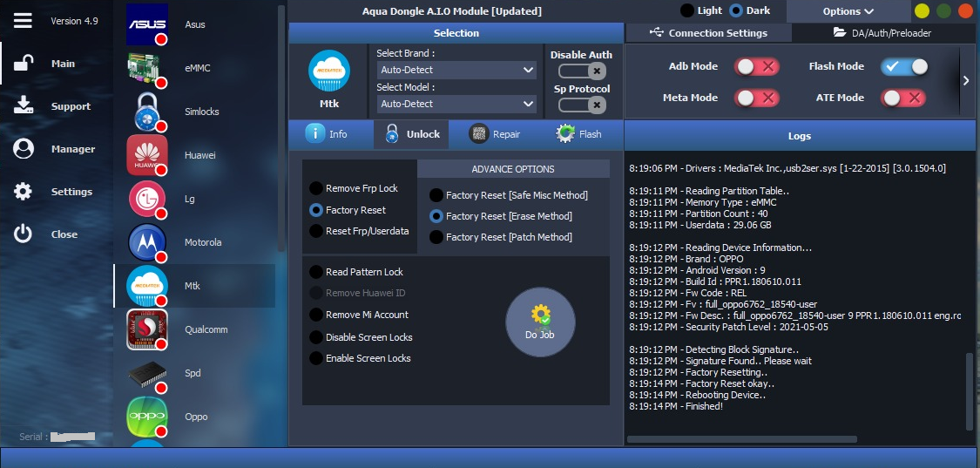Click the 'Factory Reset okay..' log line
Viewport: 980px width, 468px height.
pyautogui.click(x=702, y=383)
